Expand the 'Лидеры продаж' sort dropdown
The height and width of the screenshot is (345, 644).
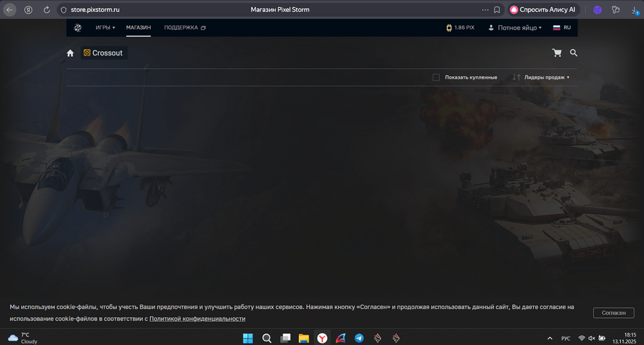(x=541, y=77)
